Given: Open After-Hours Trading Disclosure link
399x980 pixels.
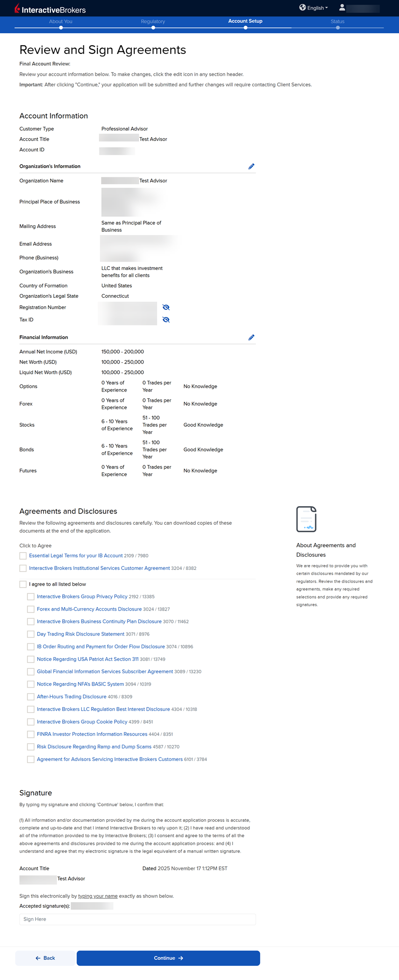Looking at the screenshot, I should tap(71, 697).
